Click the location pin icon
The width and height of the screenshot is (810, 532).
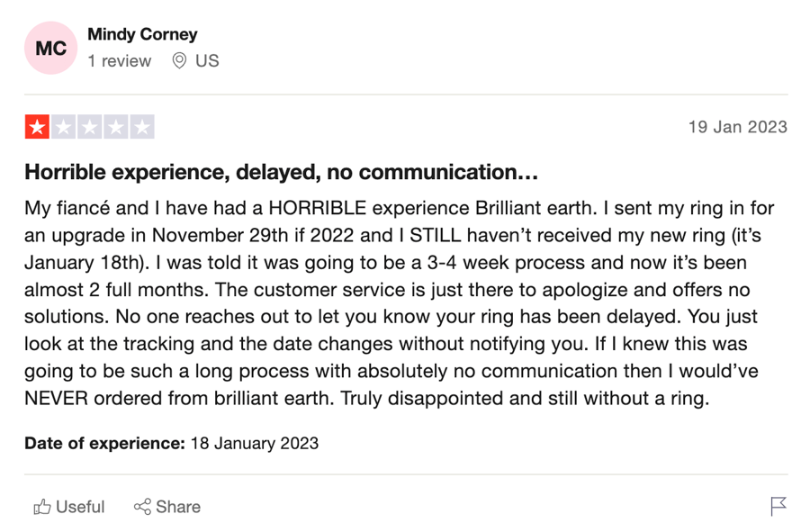coord(179,60)
